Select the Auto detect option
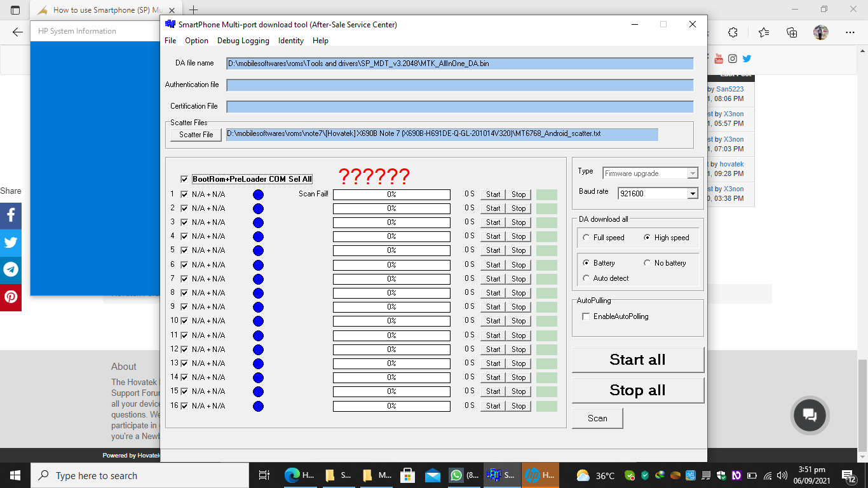 [x=586, y=278]
